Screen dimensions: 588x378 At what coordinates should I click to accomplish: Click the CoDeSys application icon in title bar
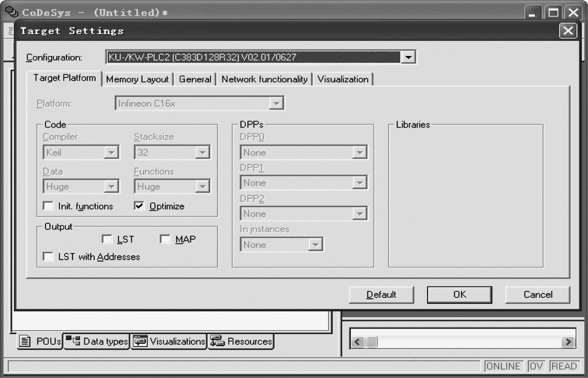[x=12, y=12]
